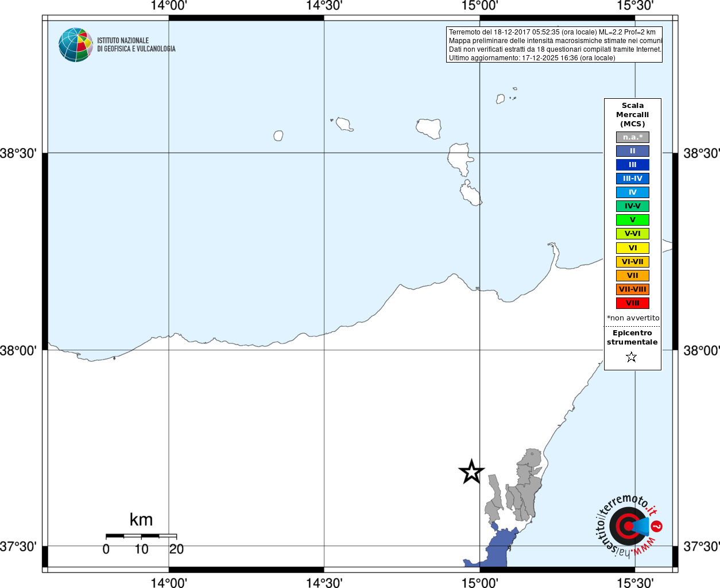Click the left 38°00' latitude label
The width and height of the screenshot is (720, 588).
coord(18,350)
